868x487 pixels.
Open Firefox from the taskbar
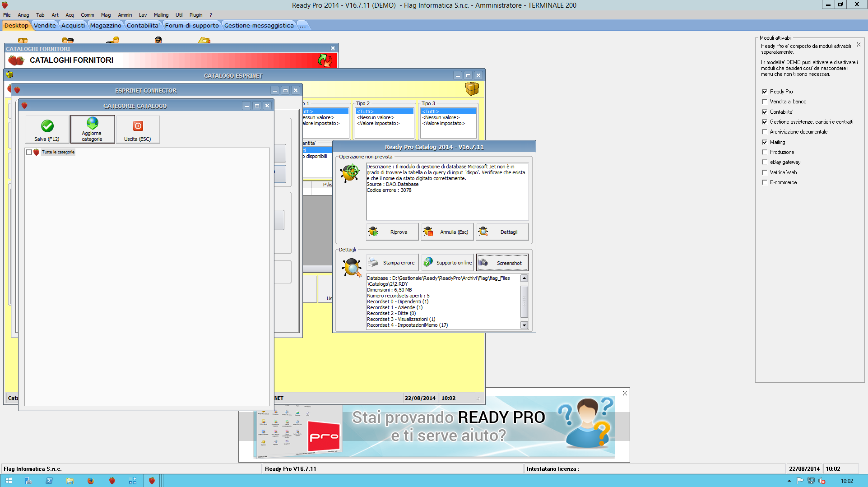[91, 481]
